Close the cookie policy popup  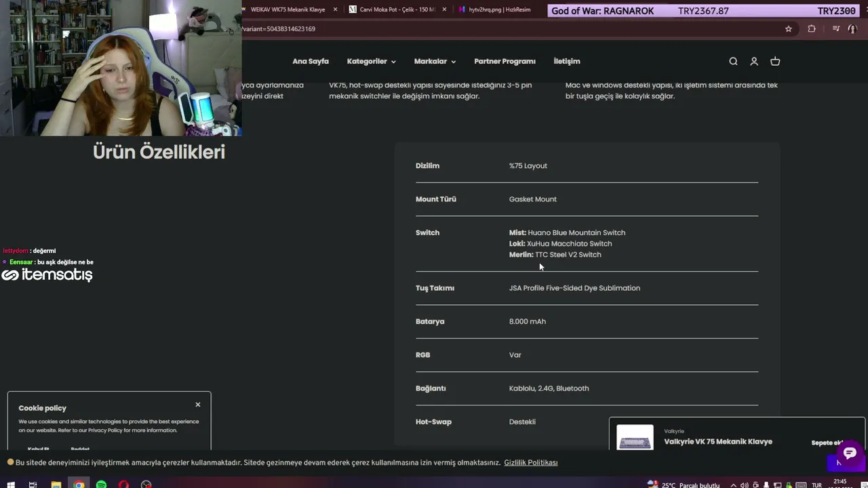point(198,405)
